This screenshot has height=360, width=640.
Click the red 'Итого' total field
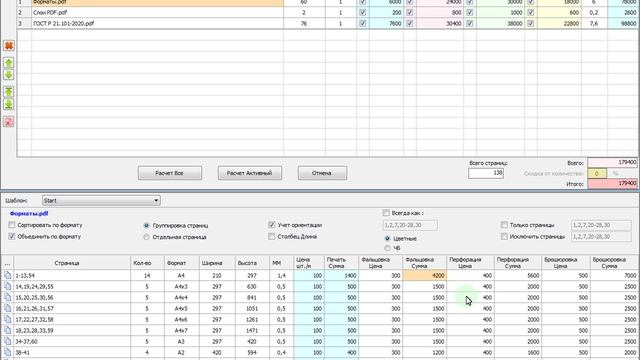tap(612, 184)
